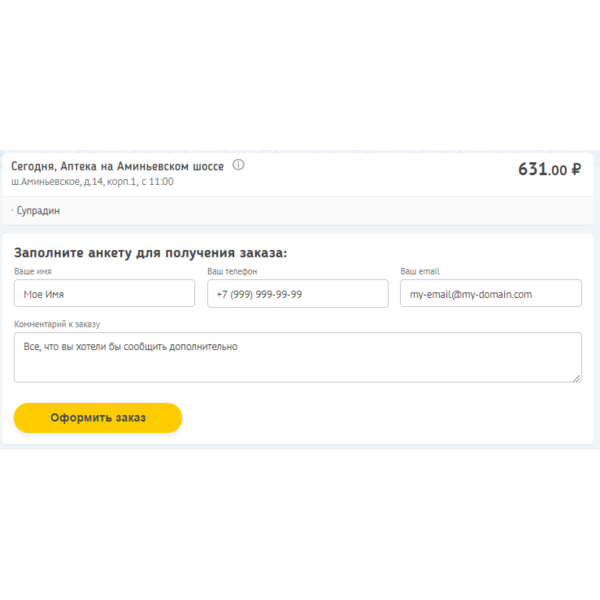Click the 'Ваш телефон' field label
This screenshot has height=600, width=600.
click(x=232, y=271)
